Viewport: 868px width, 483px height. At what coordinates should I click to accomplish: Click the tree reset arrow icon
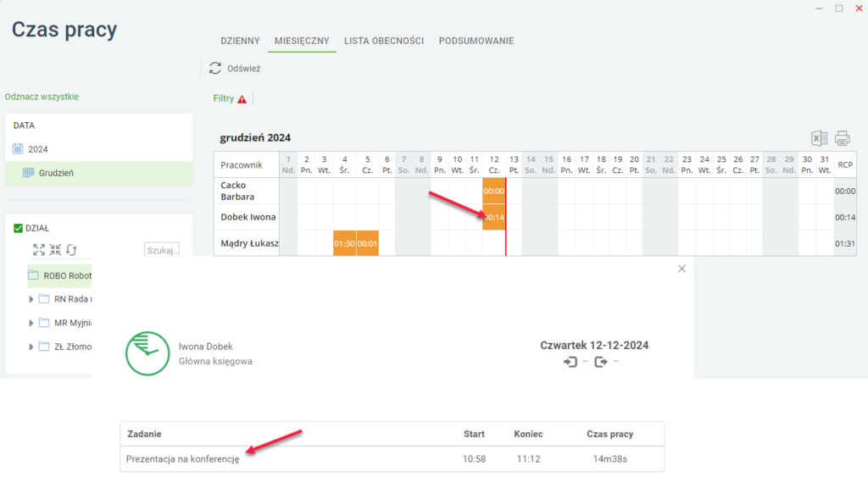pyautogui.click(x=71, y=249)
